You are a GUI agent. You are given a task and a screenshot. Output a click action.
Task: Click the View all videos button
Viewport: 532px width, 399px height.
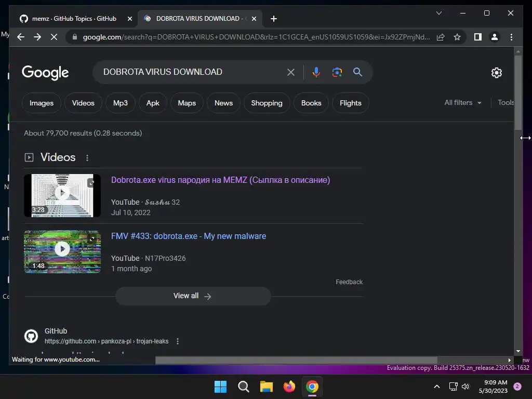pos(193,296)
